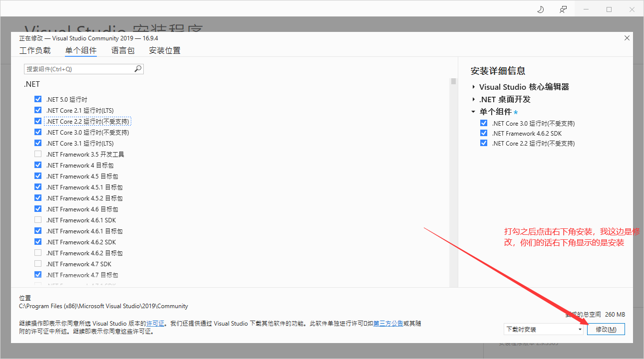
Task: Close the modify dialog with X
Action: [x=627, y=38]
